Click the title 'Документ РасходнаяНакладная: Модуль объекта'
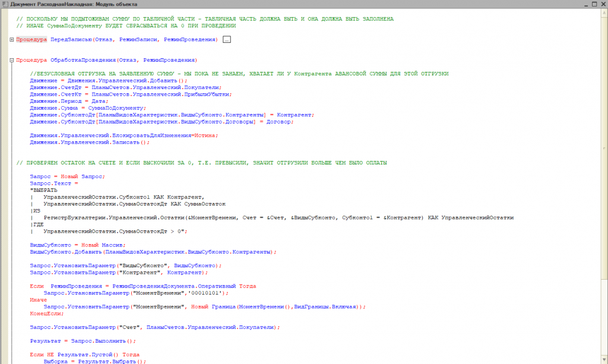 coord(74,4)
